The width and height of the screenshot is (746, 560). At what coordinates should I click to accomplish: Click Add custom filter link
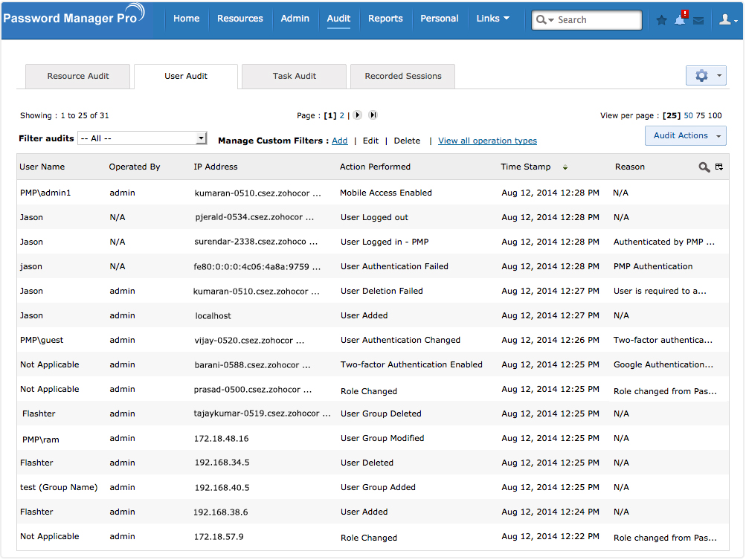[339, 141]
